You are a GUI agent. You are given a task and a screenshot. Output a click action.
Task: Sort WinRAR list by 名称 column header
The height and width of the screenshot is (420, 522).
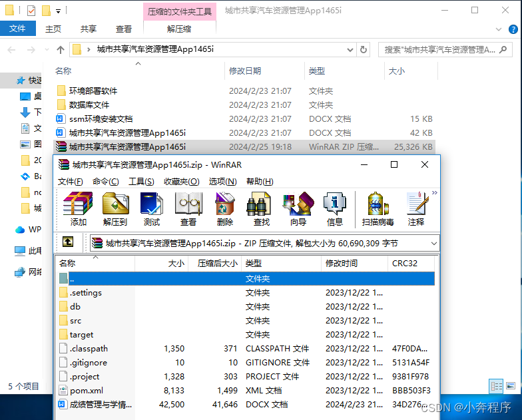(x=95, y=264)
